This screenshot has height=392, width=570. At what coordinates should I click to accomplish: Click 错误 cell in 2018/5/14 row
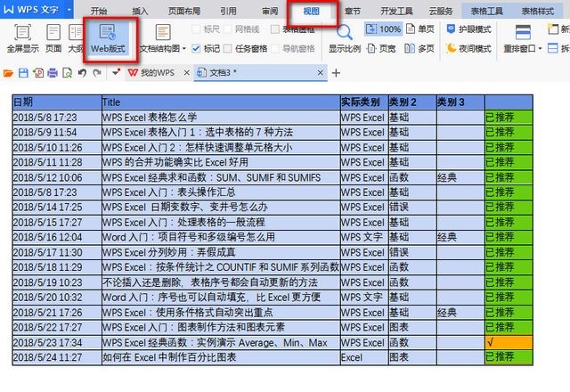click(x=412, y=207)
